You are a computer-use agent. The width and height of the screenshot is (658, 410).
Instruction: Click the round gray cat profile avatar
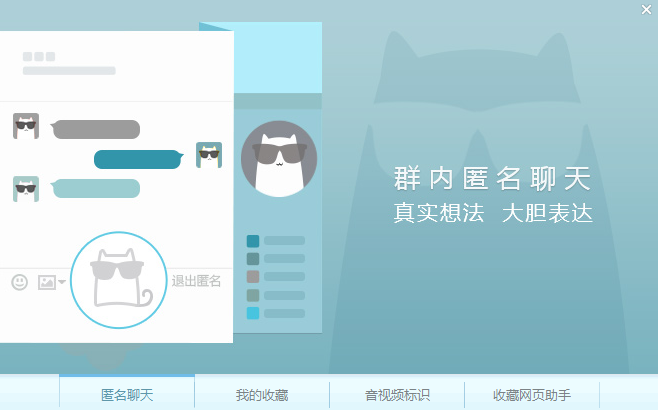[x=279, y=159]
